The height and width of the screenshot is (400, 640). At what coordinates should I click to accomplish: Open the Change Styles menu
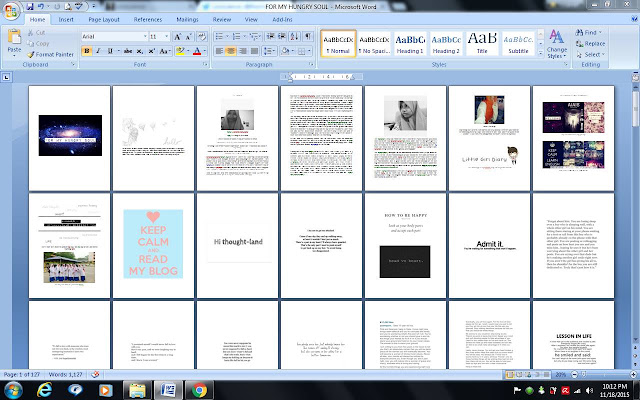coord(557,44)
